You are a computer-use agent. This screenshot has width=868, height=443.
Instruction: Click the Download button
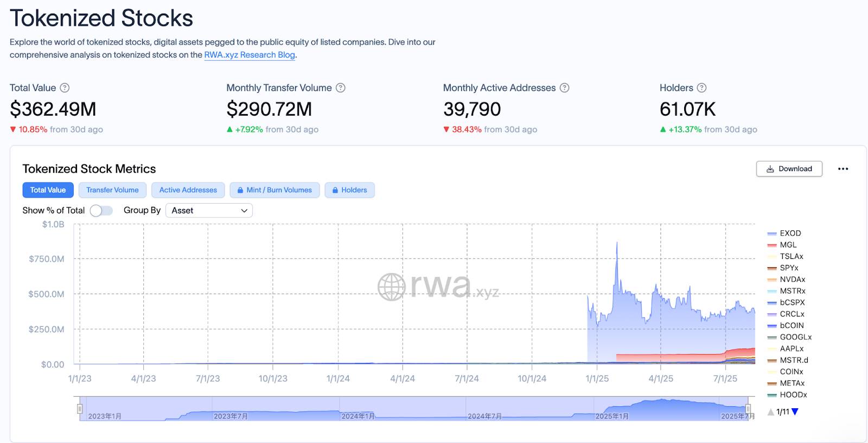pyautogui.click(x=789, y=169)
